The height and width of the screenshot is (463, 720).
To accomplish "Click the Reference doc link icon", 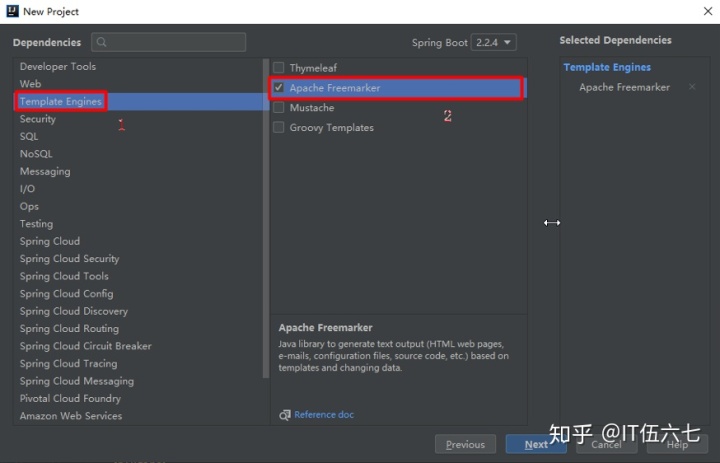I will [285, 415].
